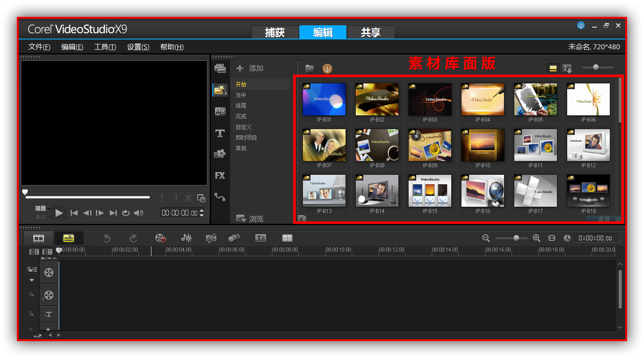Step to previous frame

coord(87,213)
